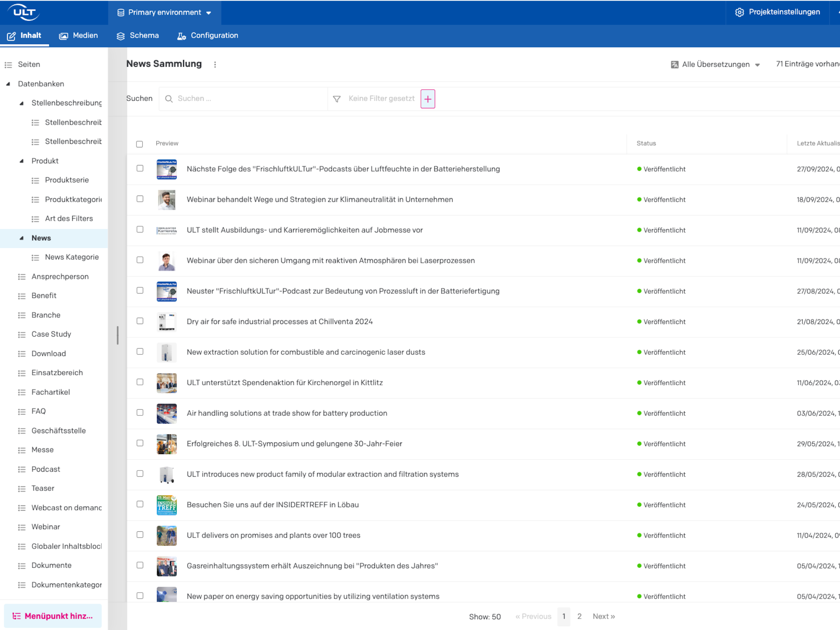The width and height of the screenshot is (840, 630).
Task: Open the Primary environment dropdown
Action: click(164, 13)
